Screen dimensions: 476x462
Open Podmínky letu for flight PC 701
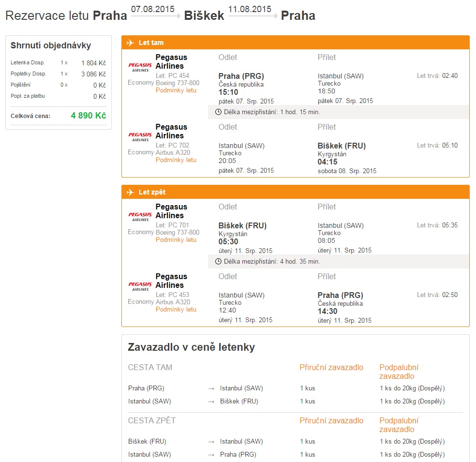(176, 239)
